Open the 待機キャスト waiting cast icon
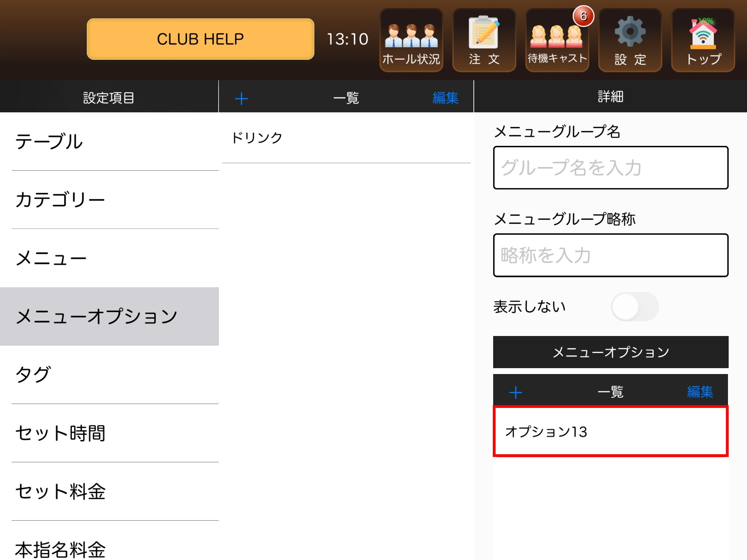This screenshot has width=747, height=560. (x=557, y=40)
